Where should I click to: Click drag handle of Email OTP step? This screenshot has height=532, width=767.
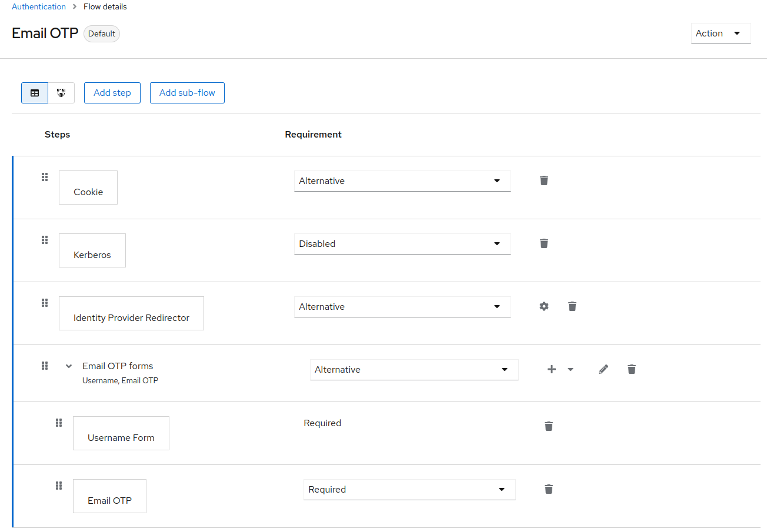pos(59,486)
